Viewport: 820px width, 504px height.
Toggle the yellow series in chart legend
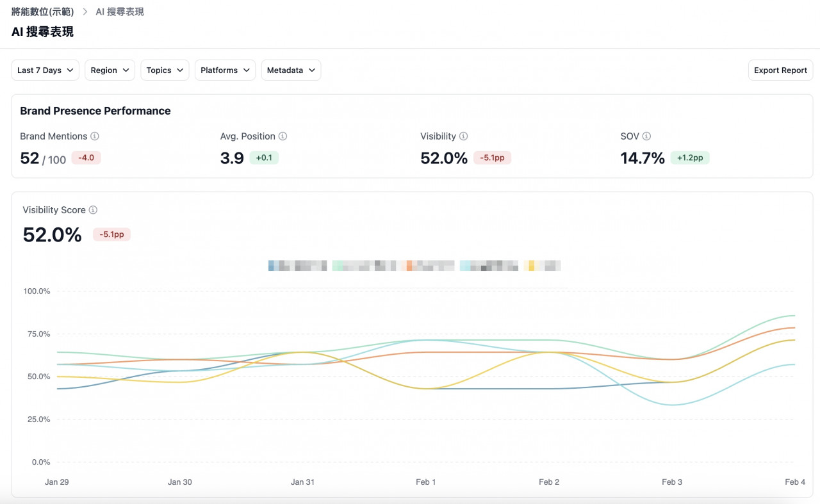542,266
